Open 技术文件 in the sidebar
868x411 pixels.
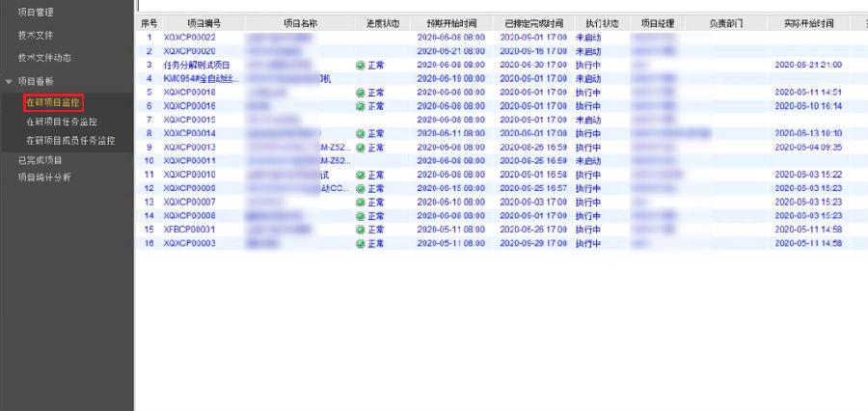36,35
